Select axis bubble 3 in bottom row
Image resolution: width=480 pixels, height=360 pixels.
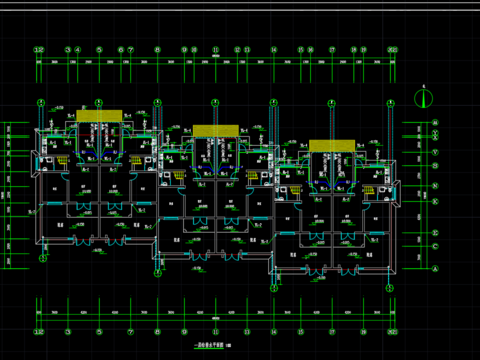pyautogui.click(x=68, y=332)
